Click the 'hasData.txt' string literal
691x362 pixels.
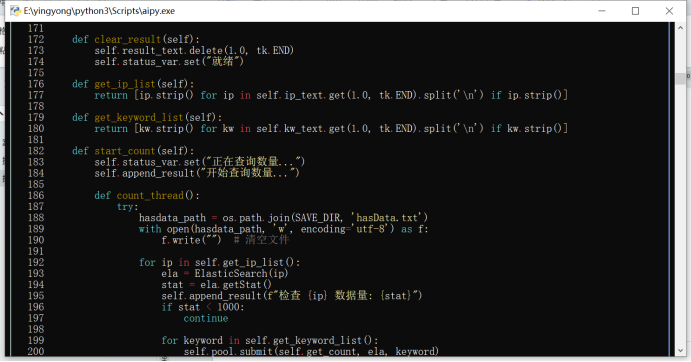click(386, 218)
